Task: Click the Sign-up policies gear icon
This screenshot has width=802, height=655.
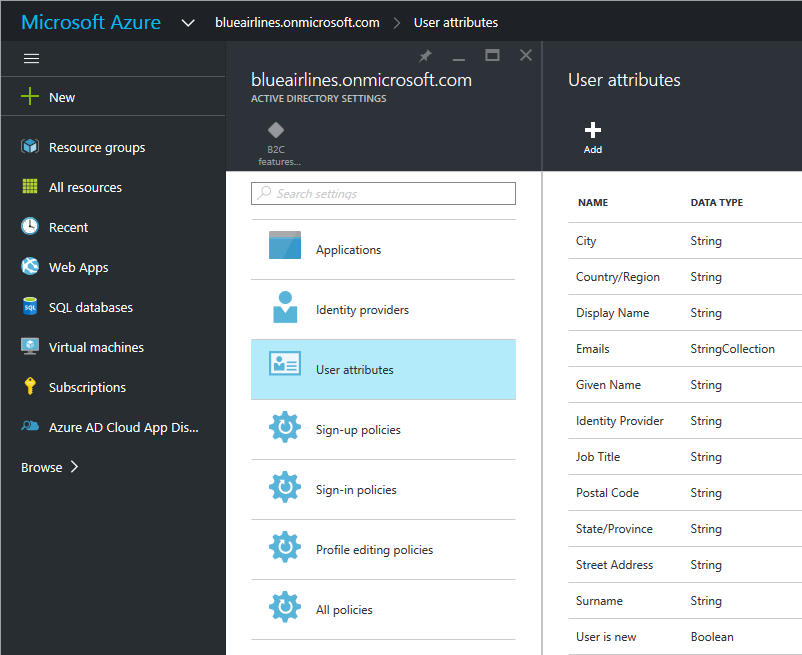Action: (x=285, y=427)
